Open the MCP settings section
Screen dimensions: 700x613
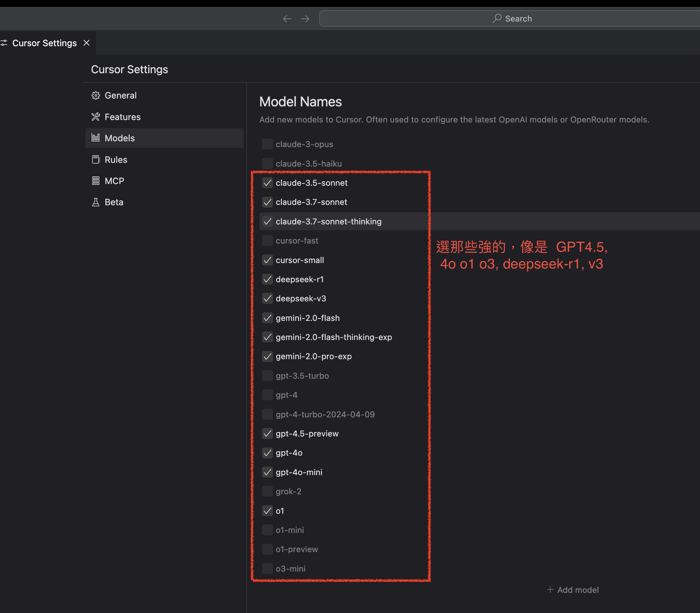[164, 181]
